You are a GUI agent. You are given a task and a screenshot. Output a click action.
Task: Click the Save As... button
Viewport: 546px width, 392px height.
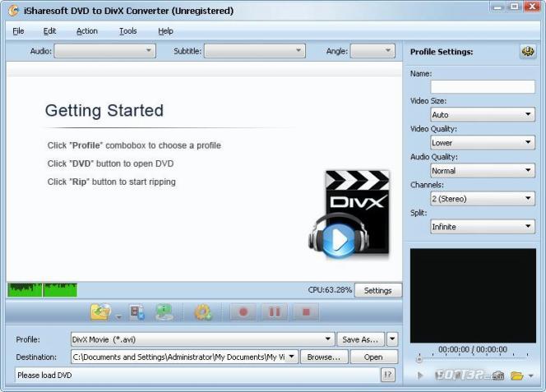click(360, 339)
